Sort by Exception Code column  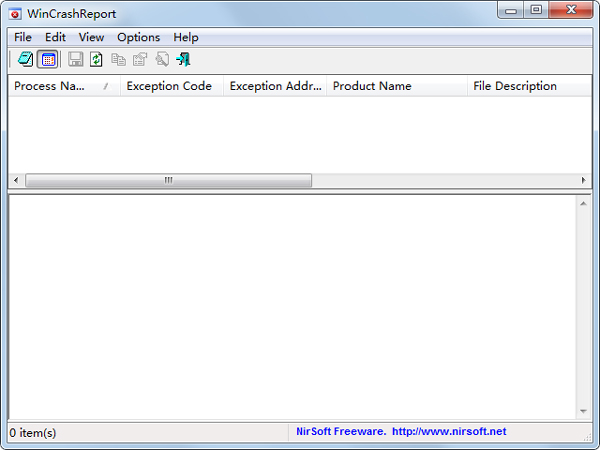(x=169, y=86)
